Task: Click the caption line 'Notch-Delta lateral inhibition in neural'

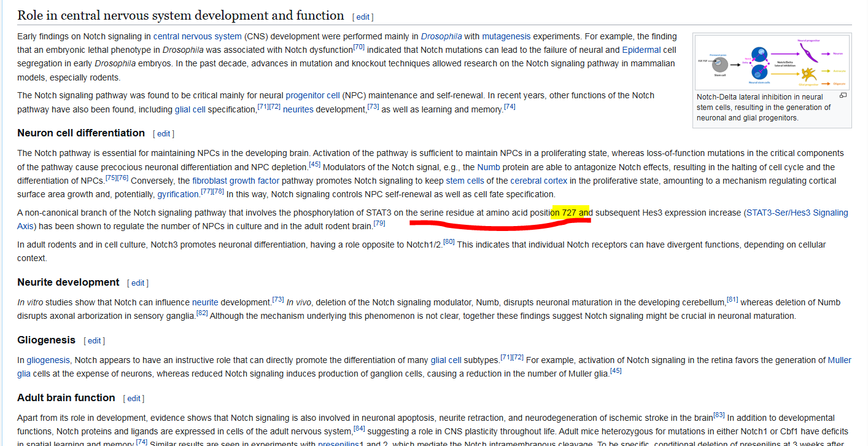Action: [x=760, y=96]
